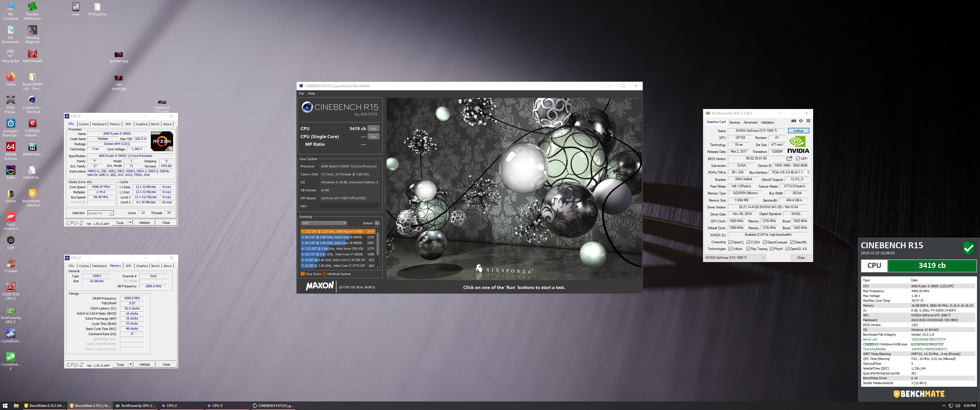Open Forza Horizon 4 desktop icon

11,221
